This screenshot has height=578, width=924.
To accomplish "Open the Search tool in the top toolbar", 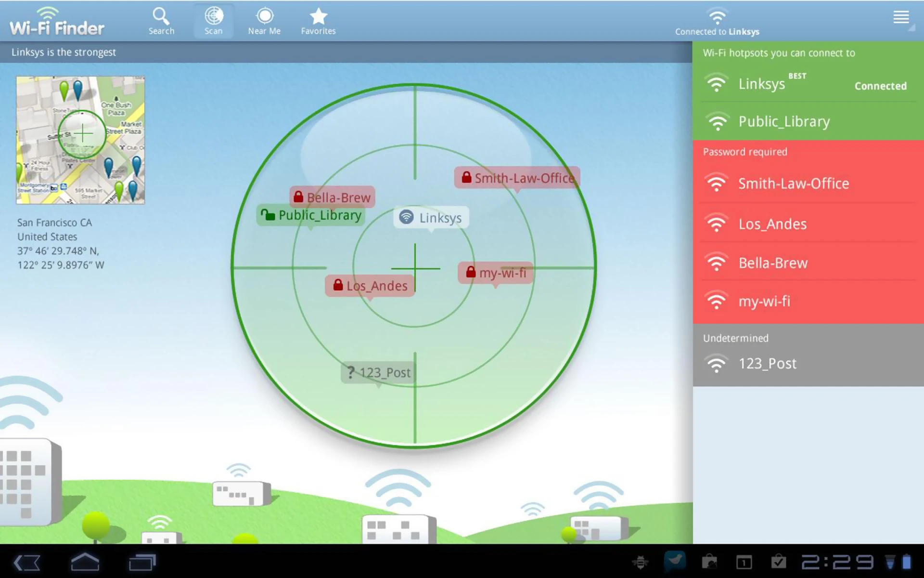I will point(161,19).
